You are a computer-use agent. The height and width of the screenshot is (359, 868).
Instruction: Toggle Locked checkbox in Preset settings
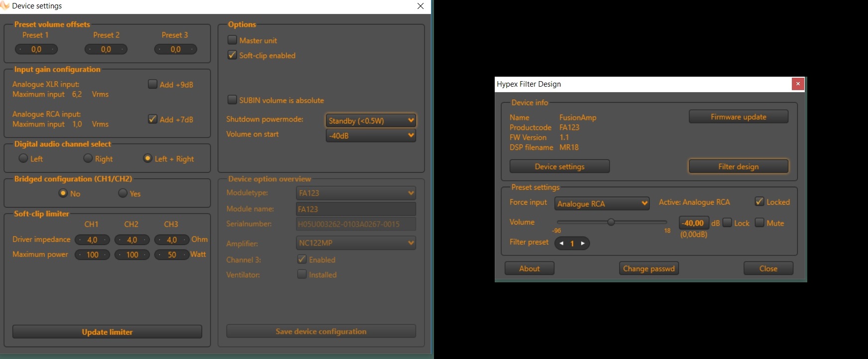tap(759, 202)
